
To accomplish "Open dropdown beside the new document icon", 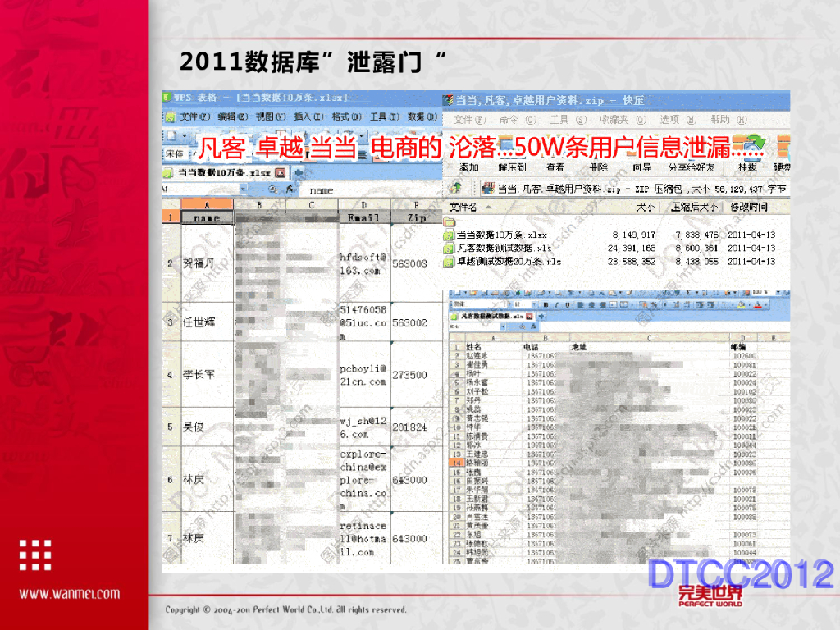I will click(x=185, y=136).
